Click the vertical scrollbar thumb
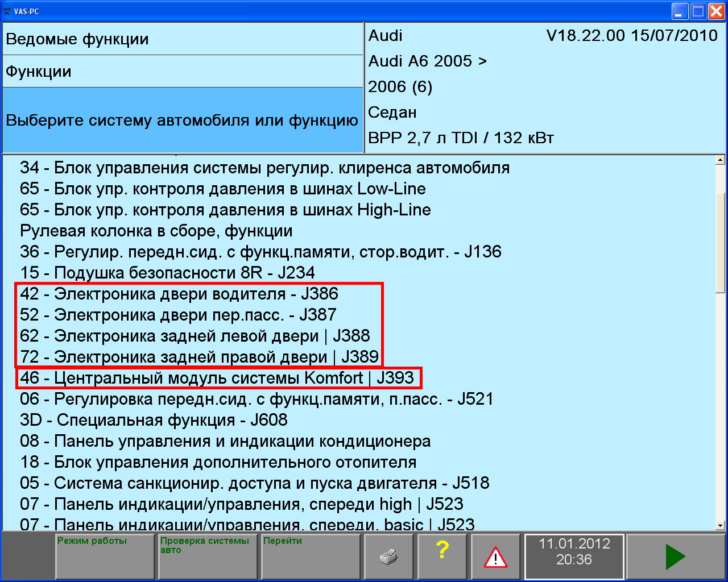Image resolution: width=728 pixels, height=582 pixels. click(x=721, y=243)
